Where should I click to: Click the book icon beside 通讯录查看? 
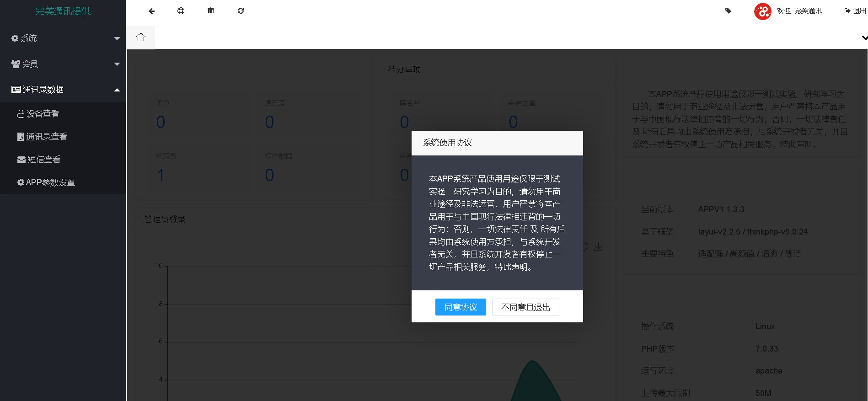coord(21,137)
